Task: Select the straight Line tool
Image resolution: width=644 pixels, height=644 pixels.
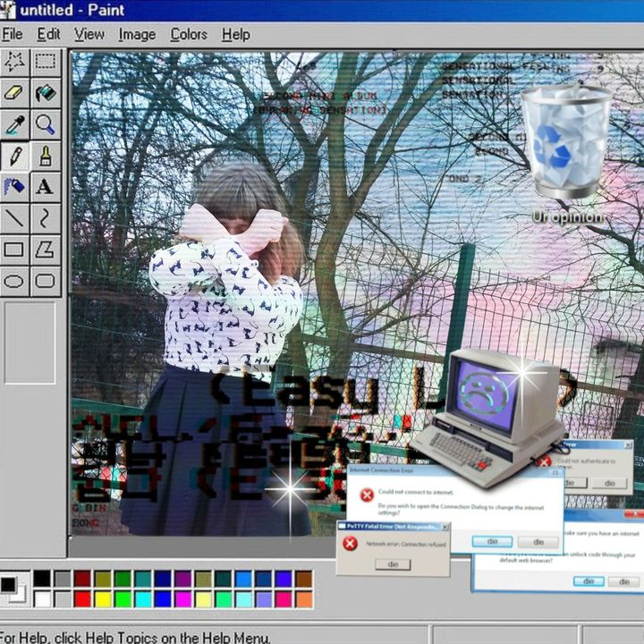Action: tap(14, 217)
